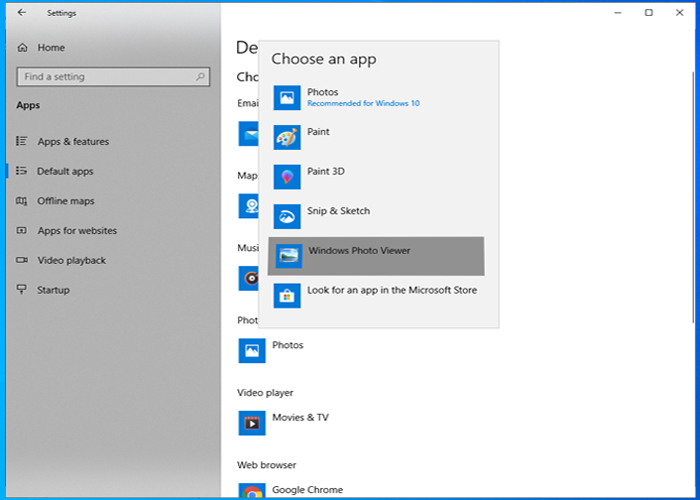Click the "Choose an app" heading

[324, 59]
